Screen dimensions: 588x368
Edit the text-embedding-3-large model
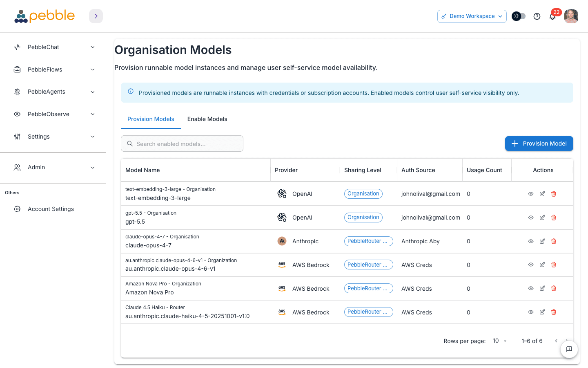(x=542, y=194)
